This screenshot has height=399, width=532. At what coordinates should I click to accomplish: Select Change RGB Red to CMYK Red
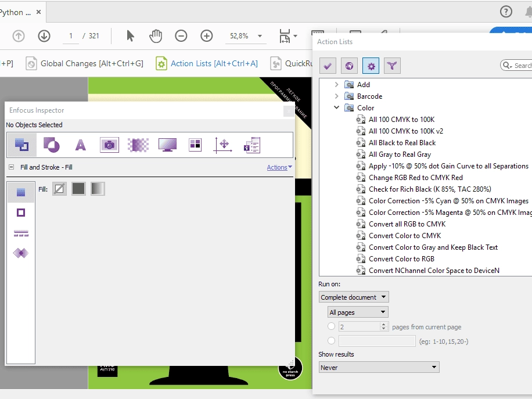tap(416, 178)
